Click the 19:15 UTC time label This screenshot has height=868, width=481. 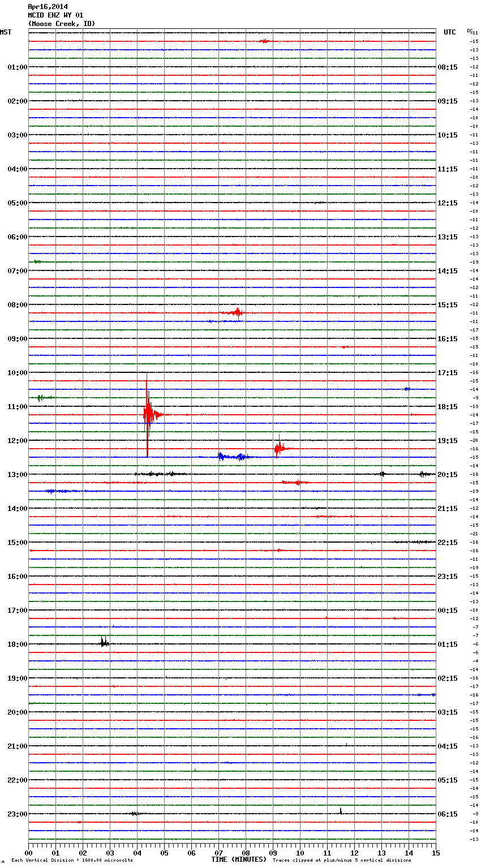[x=448, y=441]
